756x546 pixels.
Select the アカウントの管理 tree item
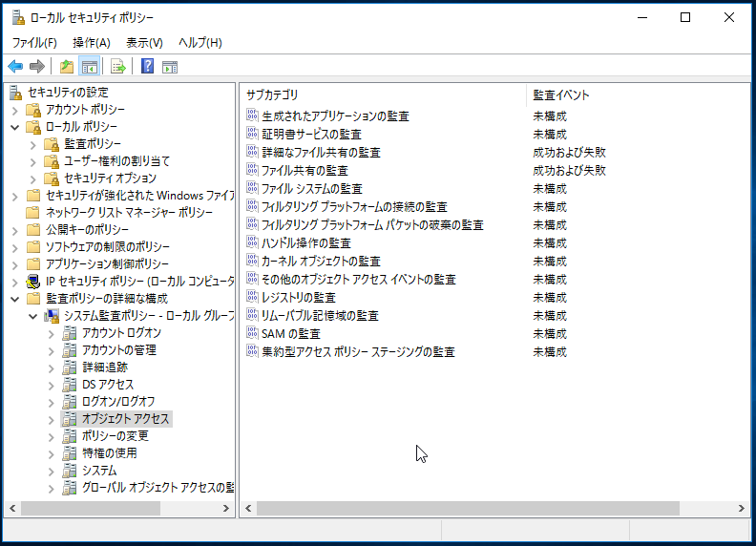(x=118, y=350)
